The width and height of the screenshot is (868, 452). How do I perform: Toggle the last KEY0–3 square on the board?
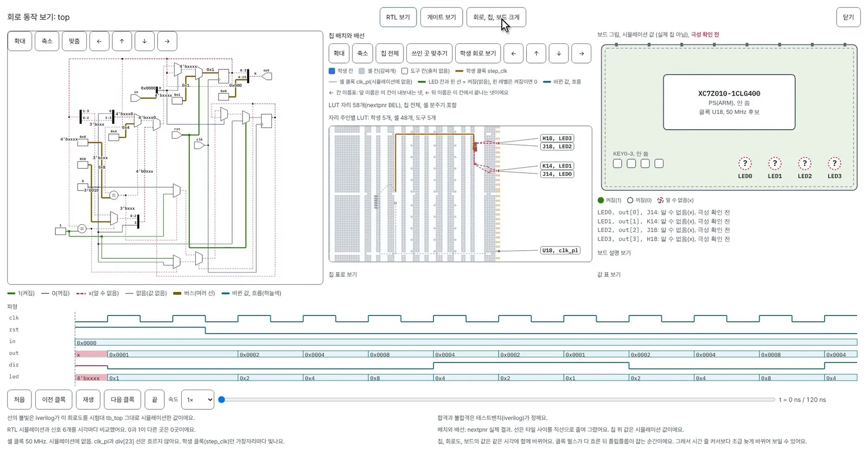click(x=659, y=163)
